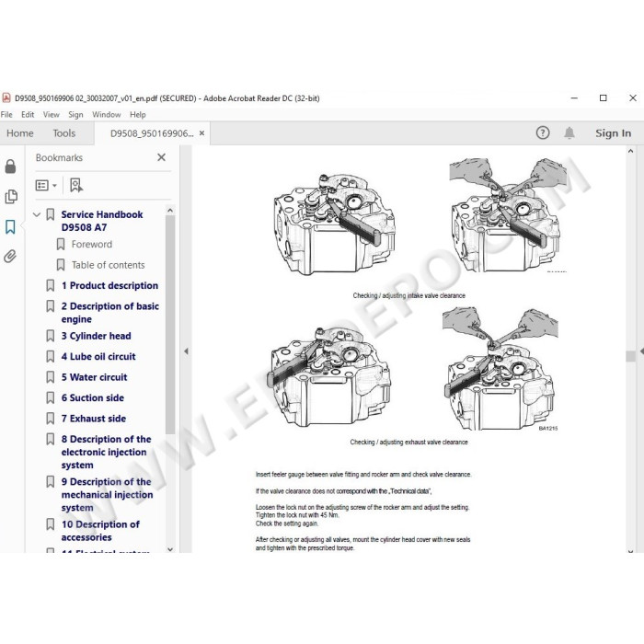The width and height of the screenshot is (644, 644).
Task: Open the Table of contents bookmark
Action: click(108, 265)
